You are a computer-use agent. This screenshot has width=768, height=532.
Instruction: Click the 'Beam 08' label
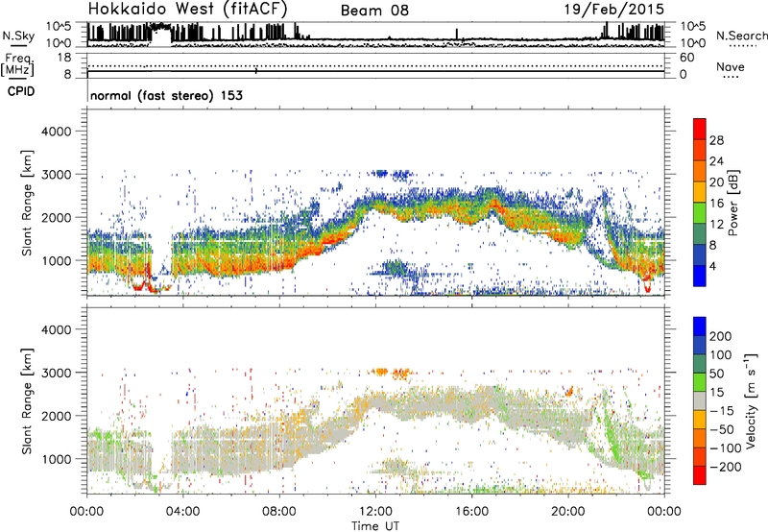click(x=374, y=11)
